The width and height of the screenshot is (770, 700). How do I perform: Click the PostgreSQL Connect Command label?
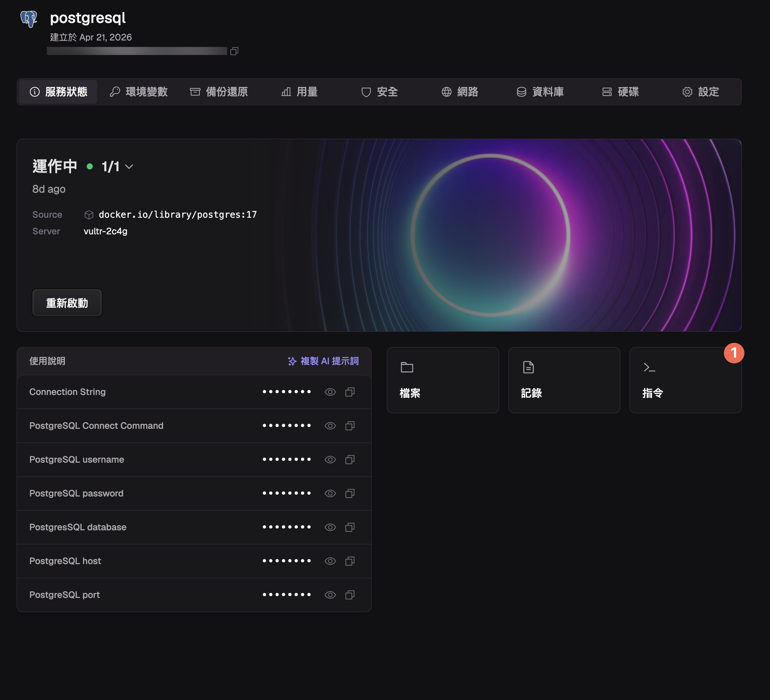coord(96,425)
